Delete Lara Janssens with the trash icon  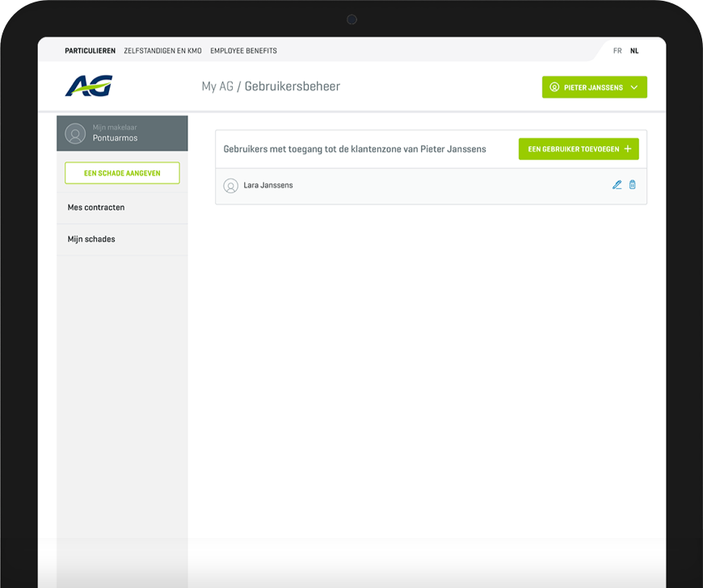click(x=632, y=185)
